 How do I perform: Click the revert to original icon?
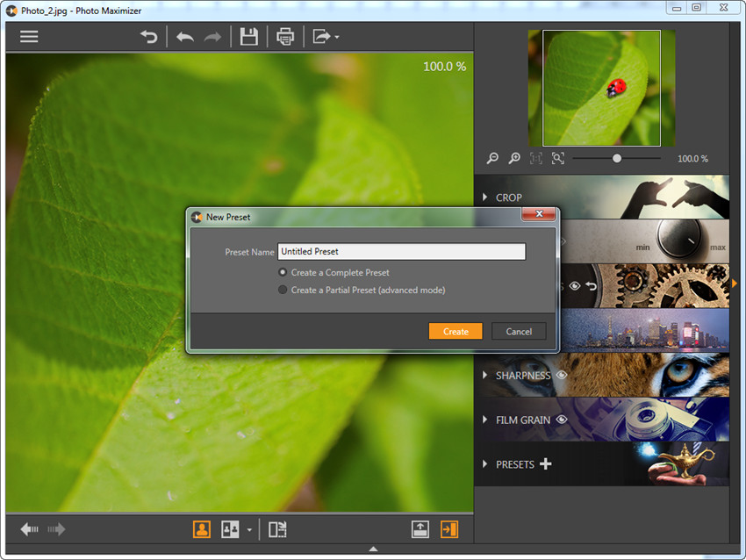click(x=149, y=37)
